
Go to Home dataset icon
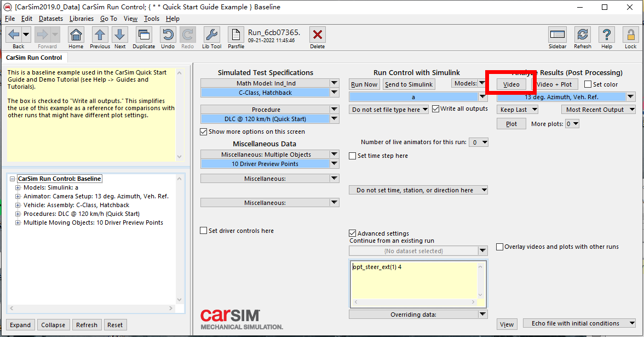[76, 35]
